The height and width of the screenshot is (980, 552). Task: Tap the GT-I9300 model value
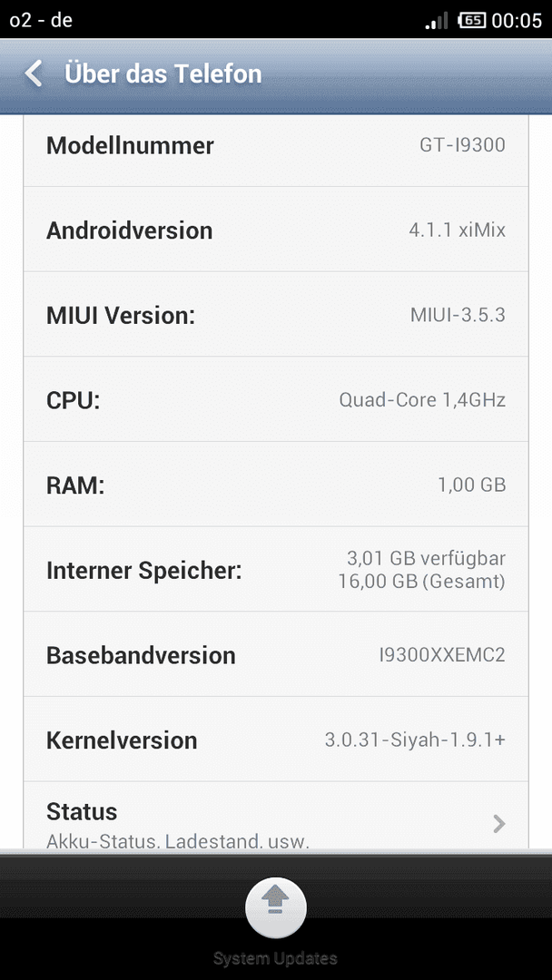[463, 145]
